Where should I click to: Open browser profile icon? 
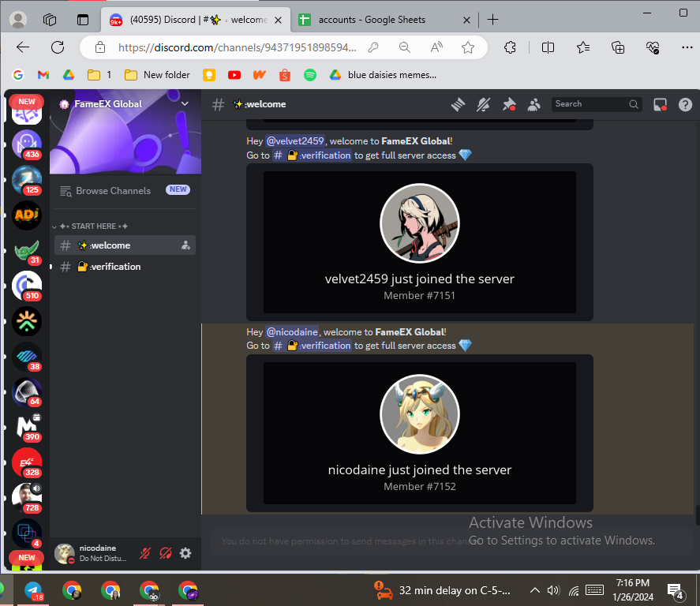18,20
